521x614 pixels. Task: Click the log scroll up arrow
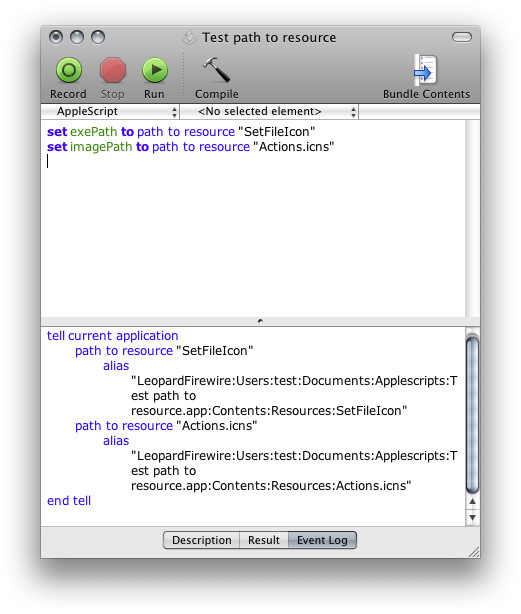[472, 501]
